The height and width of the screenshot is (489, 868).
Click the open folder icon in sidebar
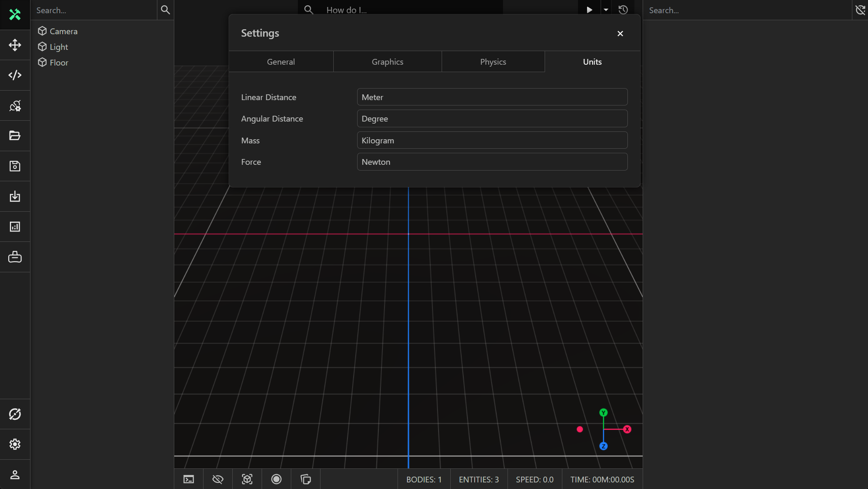[x=15, y=136]
